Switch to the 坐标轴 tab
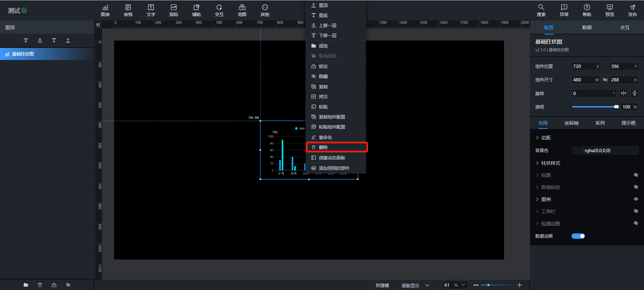Viewport: 644px width, 290px height. tap(571, 123)
